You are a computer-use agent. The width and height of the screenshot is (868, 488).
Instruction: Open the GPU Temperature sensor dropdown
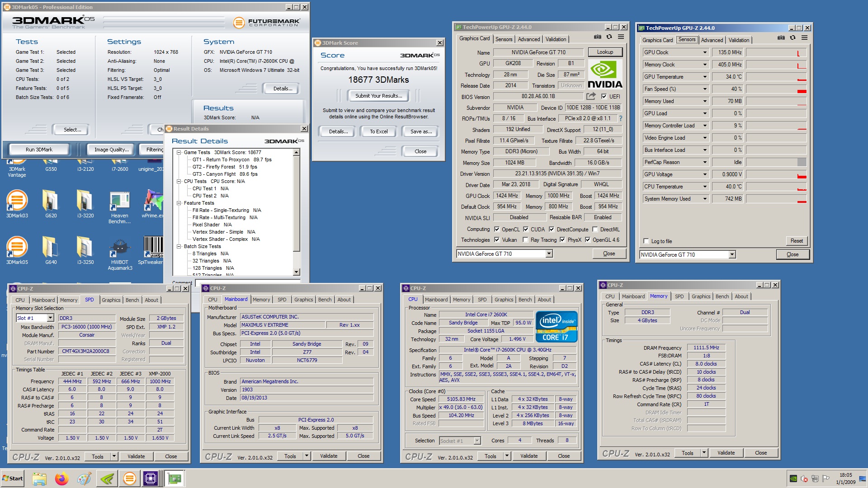tap(705, 77)
